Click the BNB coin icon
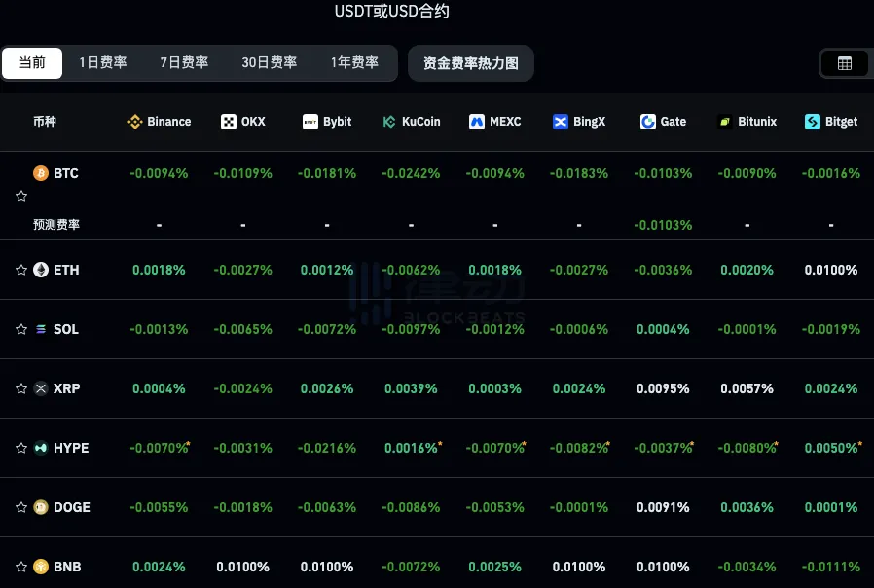874x588 pixels. [41, 567]
